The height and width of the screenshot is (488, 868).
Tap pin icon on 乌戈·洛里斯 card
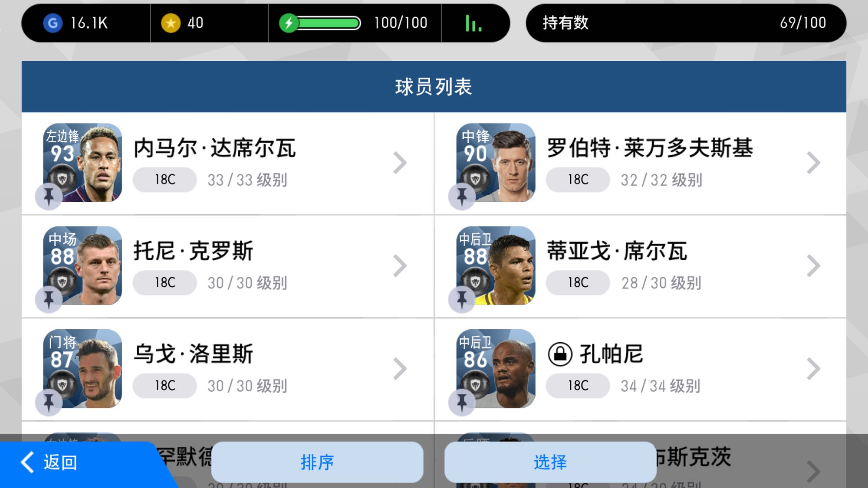point(49,403)
